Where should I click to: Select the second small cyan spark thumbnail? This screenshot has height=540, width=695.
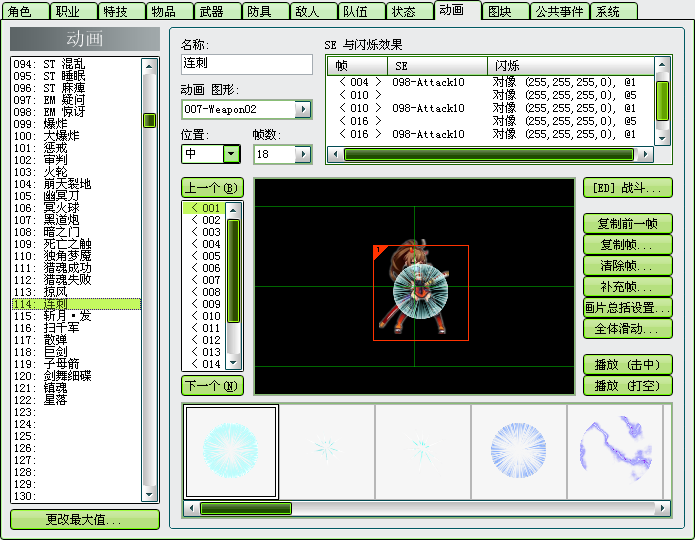click(327, 451)
